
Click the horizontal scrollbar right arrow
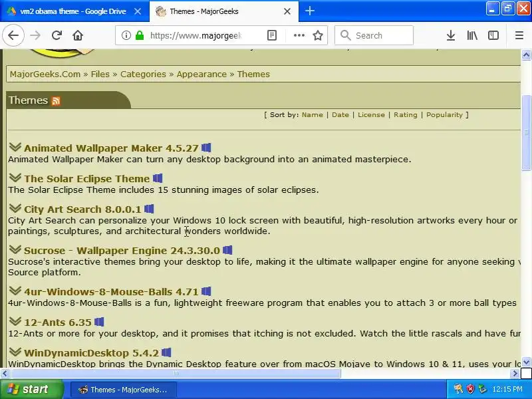pyautogui.click(x=515, y=374)
